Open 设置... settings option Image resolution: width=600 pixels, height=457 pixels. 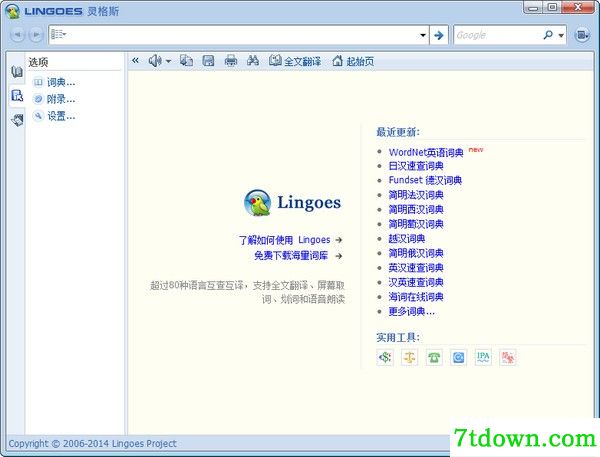[54, 116]
